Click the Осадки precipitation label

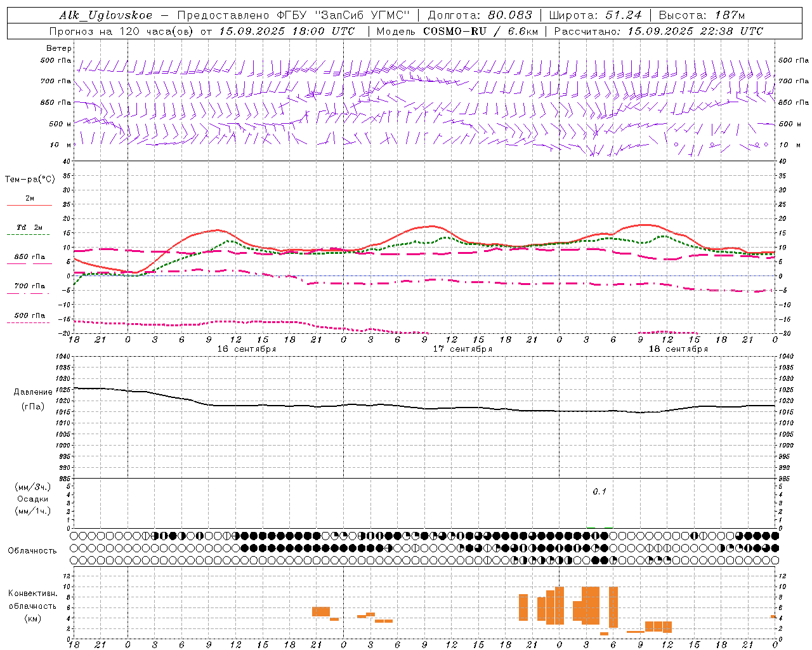click(x=33, y=499)
